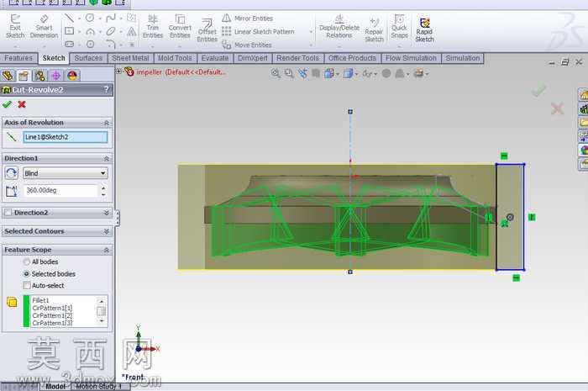Switch to the Features tab
588x391 pixels.
tap(18, 58)
